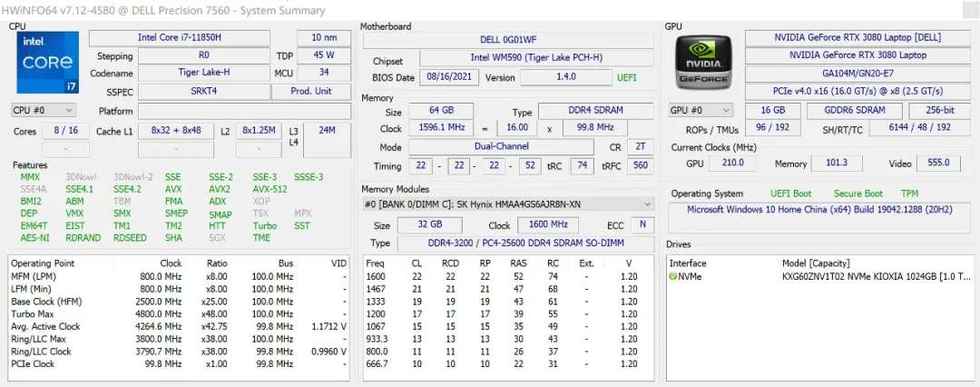This screenshot has width=980, height=387.
Task: Click the Cores 8 / 16 field
Action: click(x=65, y=132)
